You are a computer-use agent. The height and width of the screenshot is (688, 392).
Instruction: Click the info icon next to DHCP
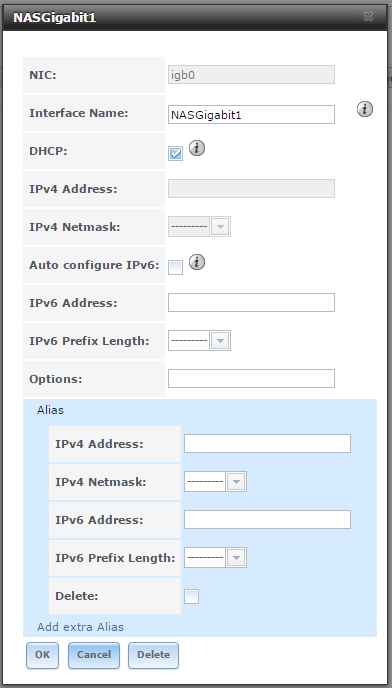(x=197, y=149)
